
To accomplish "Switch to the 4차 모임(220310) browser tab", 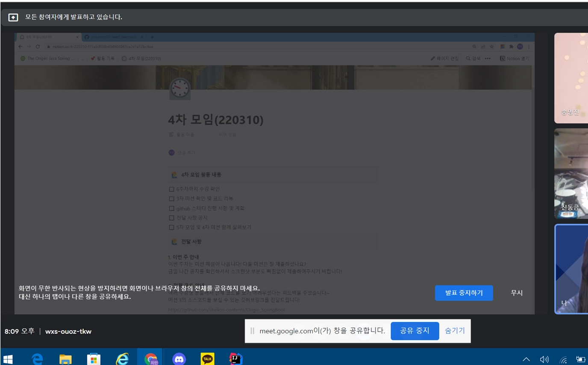I will tap(48, 37).
